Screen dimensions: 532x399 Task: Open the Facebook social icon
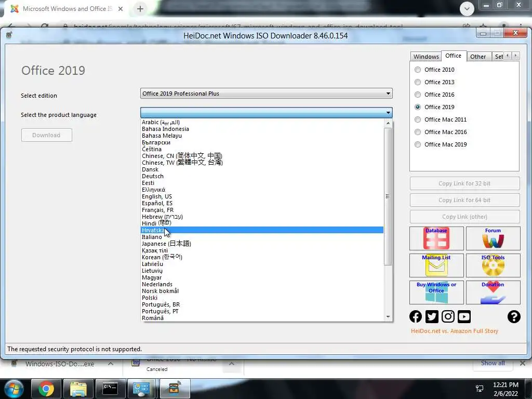point(416,316)
